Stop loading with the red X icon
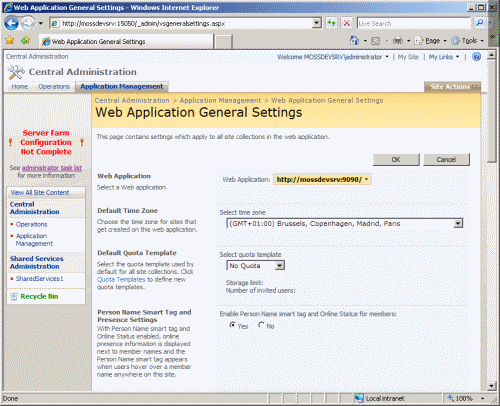The width and height of the screenshot is (500, 406). click(x=347, y=23)
